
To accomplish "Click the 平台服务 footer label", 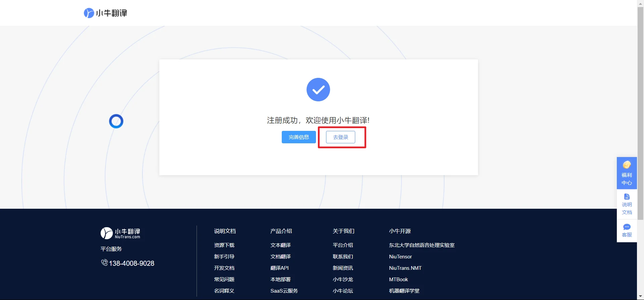I will click(x=111, y=249).
